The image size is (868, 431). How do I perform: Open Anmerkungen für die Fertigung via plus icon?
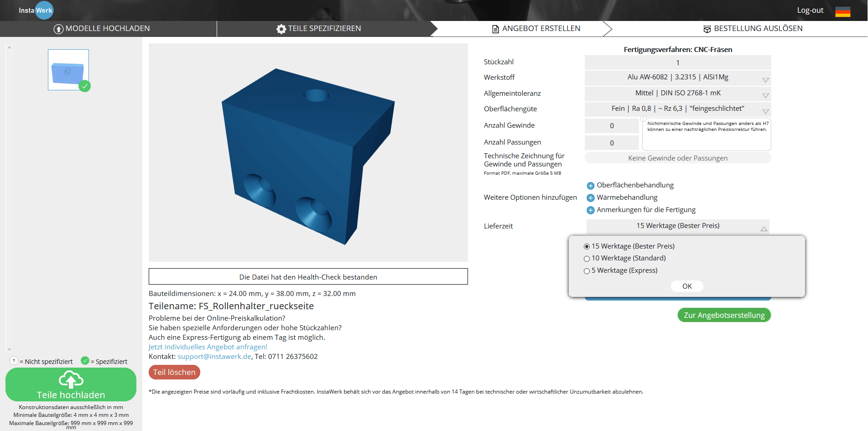(x=590, y=210)
